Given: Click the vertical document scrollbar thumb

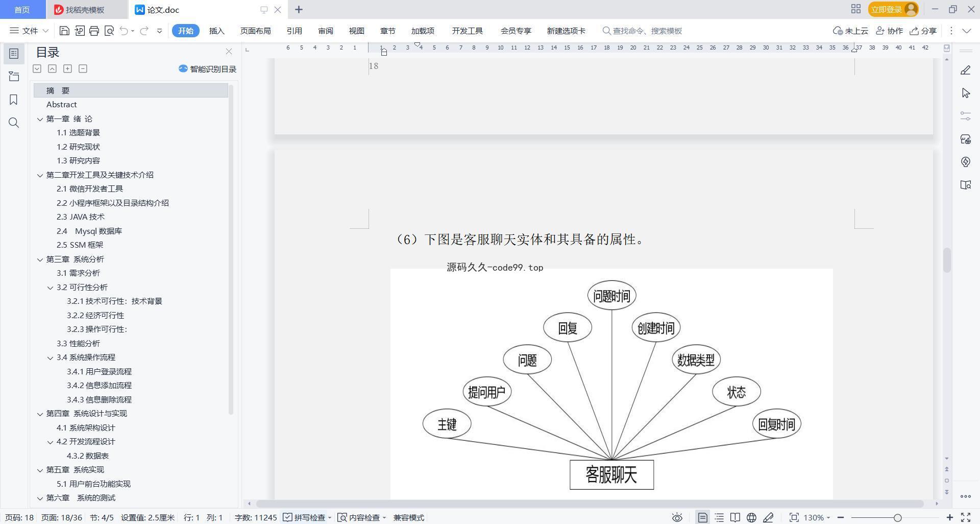Looking at the screenshot, I should pyautogui.click(x=947, y=260).
